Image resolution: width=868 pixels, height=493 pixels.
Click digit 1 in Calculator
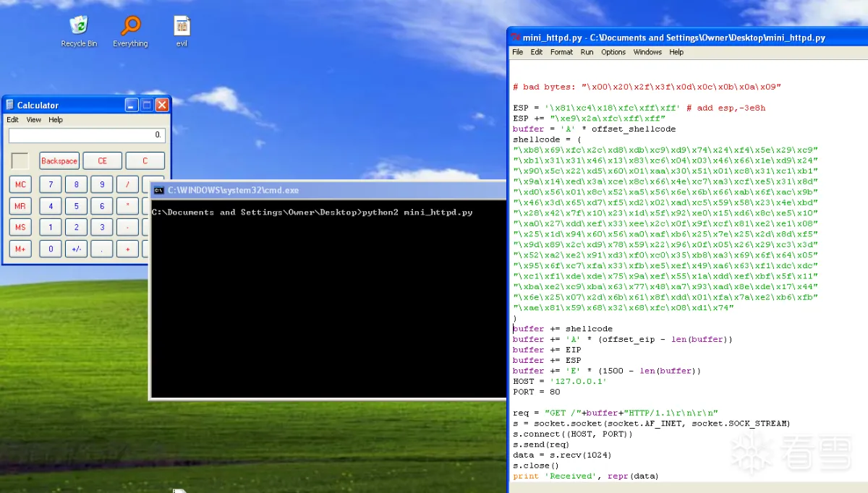coord(51,228)
